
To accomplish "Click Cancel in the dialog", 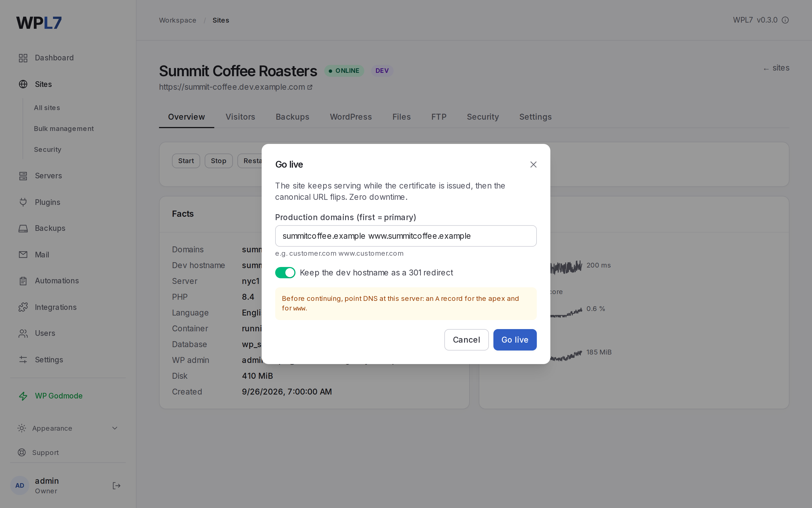I will point(466,340).
